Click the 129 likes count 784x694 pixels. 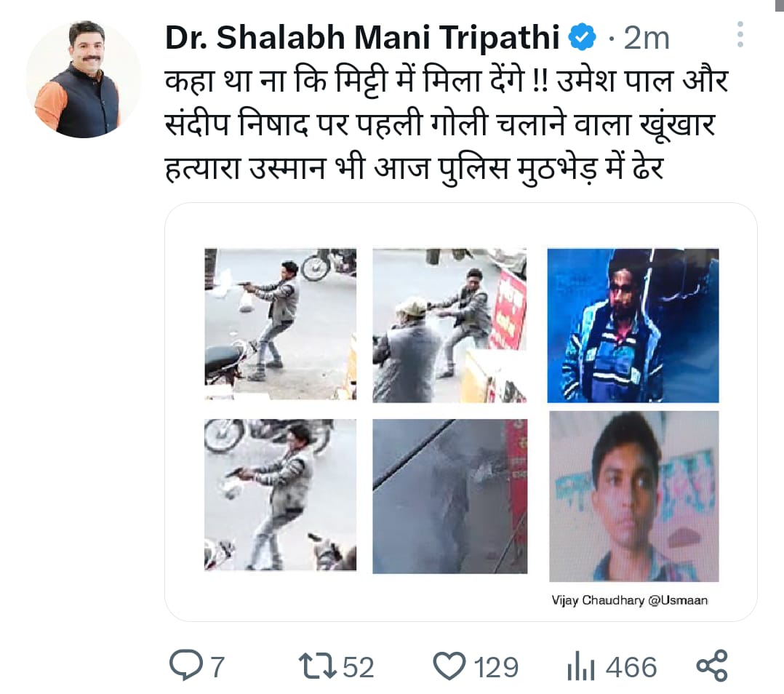[x=496, y=668]
